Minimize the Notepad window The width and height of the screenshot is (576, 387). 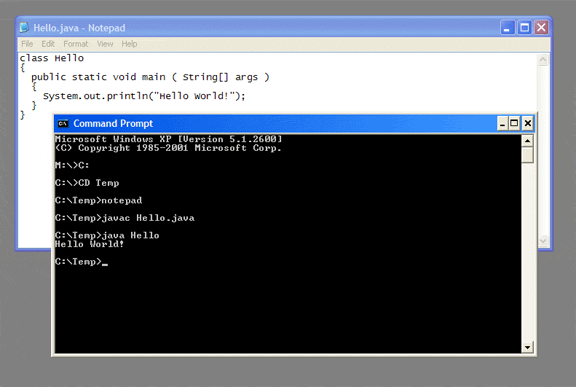click(507, 28)
